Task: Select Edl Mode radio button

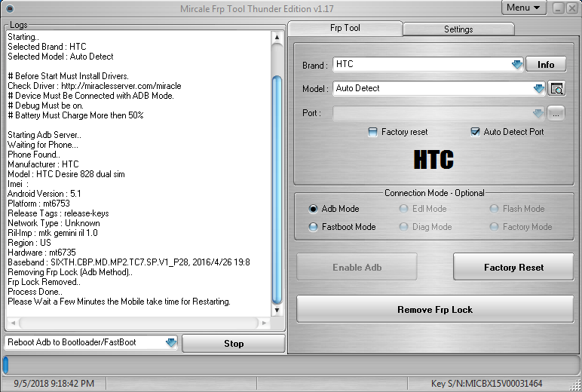Action: pos(403,209)
